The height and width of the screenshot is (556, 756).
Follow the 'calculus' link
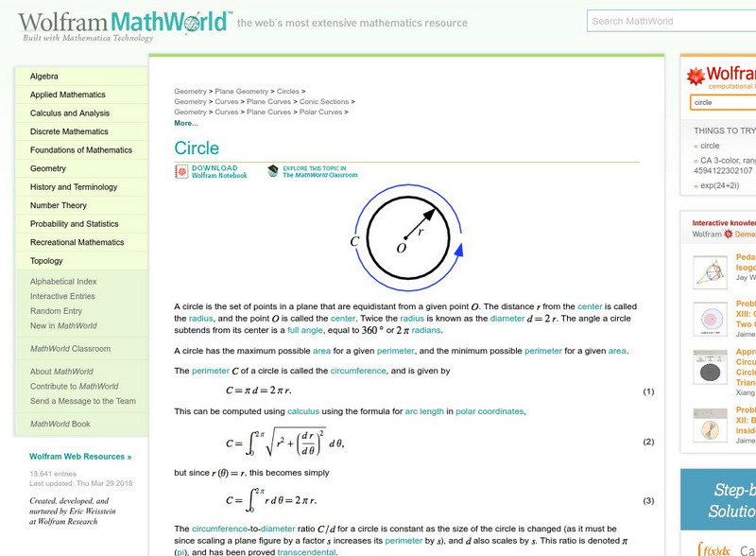(x=303, y=411)
